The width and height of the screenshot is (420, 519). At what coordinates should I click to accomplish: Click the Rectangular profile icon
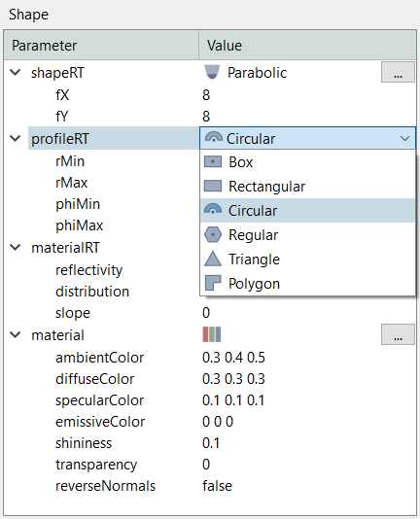pos(213,186)
